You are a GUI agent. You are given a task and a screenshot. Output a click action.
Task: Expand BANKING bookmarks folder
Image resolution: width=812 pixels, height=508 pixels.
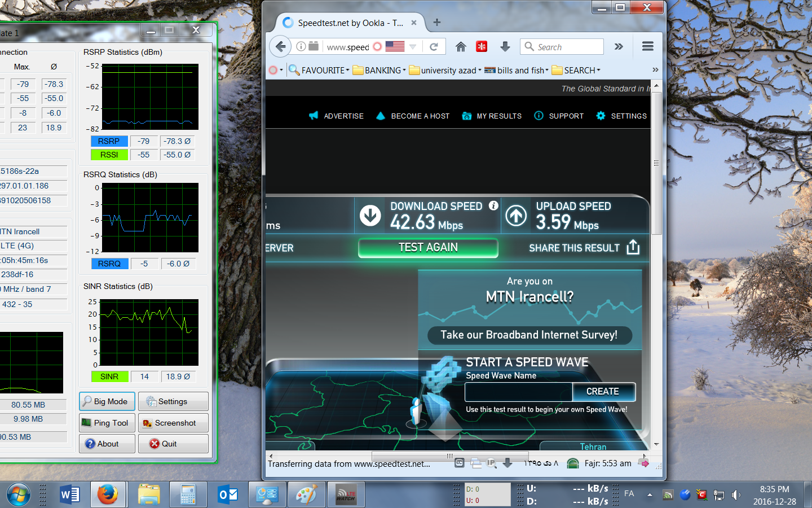[379, 70]
